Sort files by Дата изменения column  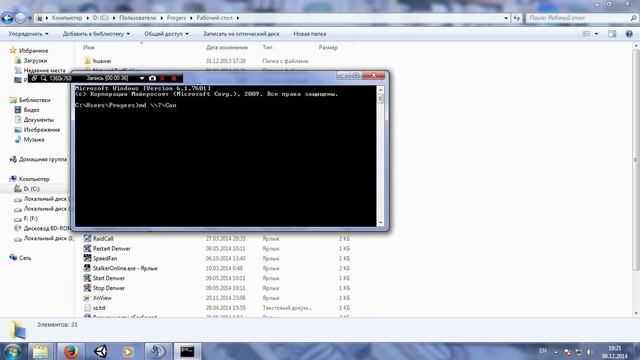(x=227, y=47)
